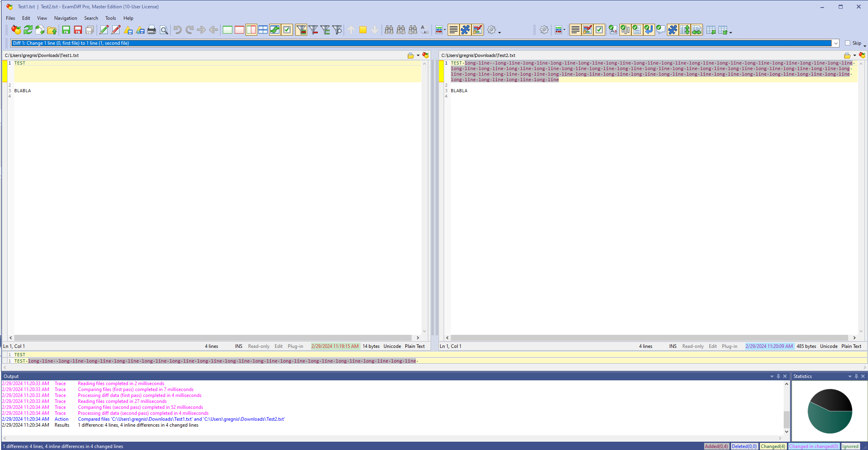Expand the Output panel options arrow
Image resolution: width=868 pixels, height=450 pixels.
coord(772,376)
